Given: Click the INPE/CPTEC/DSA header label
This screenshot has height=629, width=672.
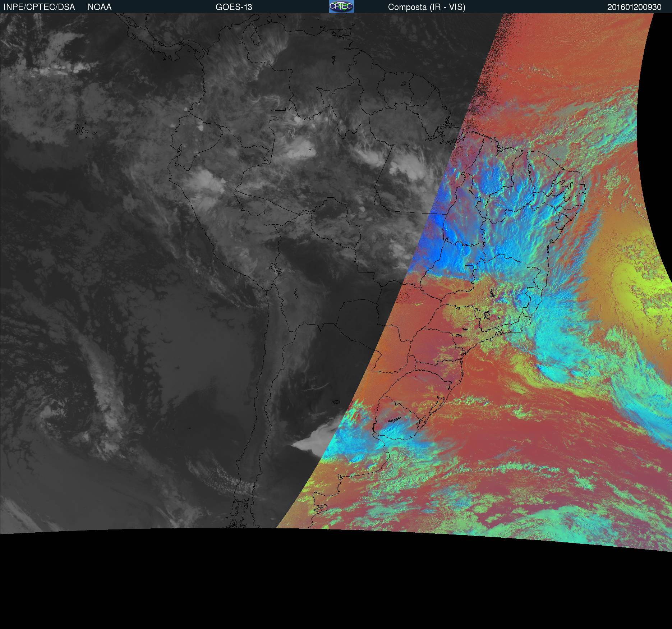Looking at the screenshot, I should point(39,7).
